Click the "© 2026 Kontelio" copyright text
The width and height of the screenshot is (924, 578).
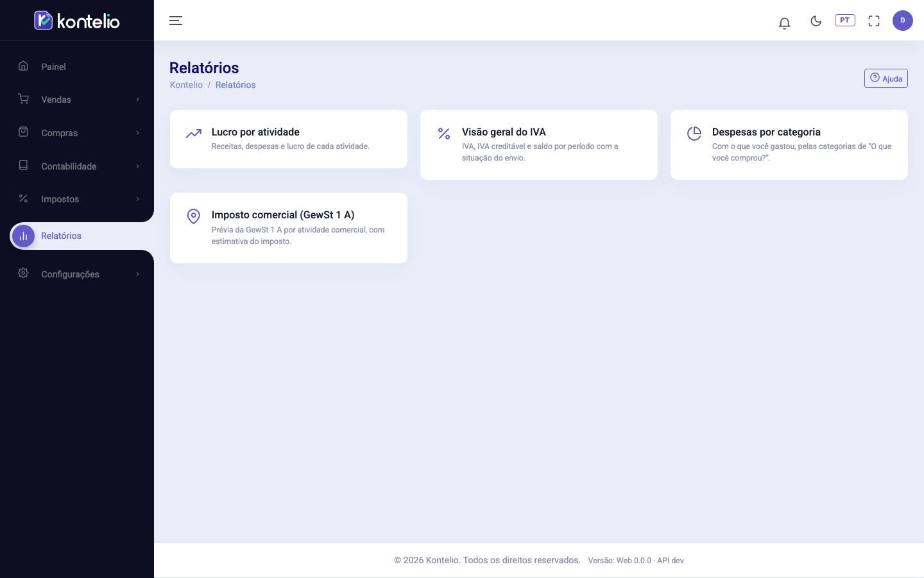tap(427, 560)
